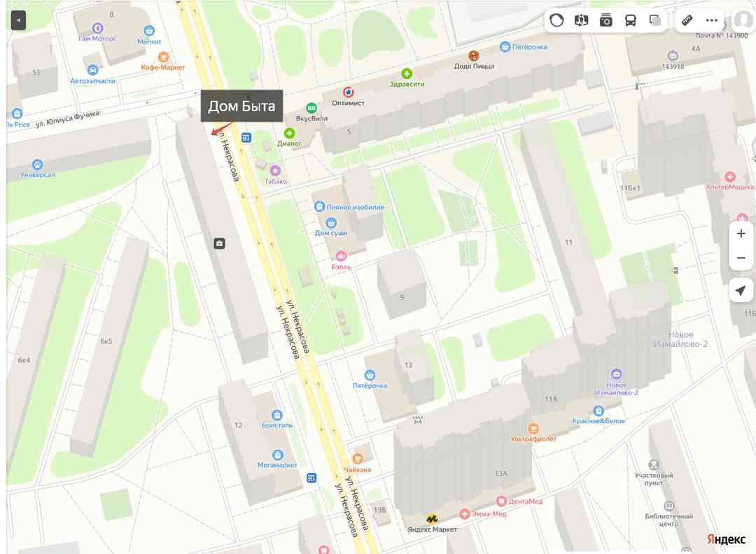
Task: Click the briefcase icon on the long building
Action: pyautogui.click(x=219, y=243)
